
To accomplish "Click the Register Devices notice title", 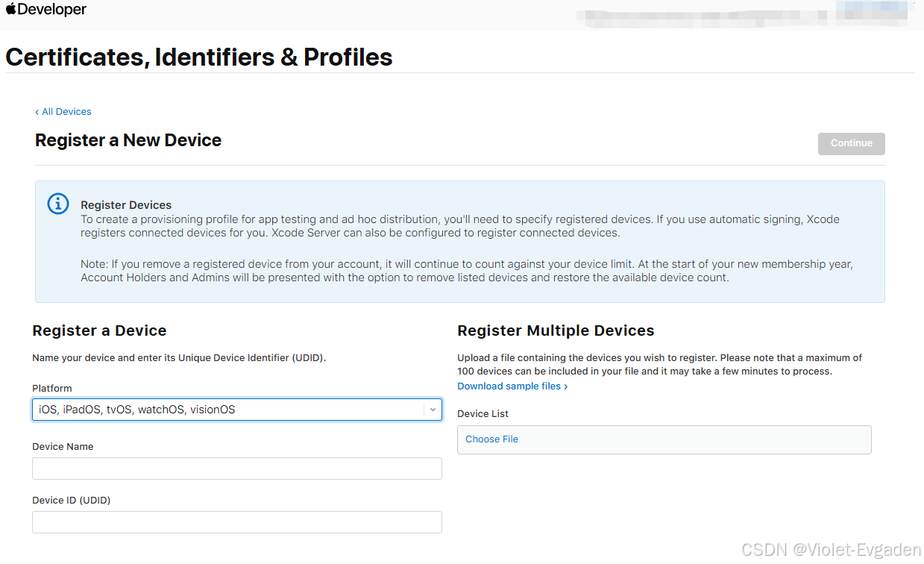I will pyautogui.click(x=126, y=205).
